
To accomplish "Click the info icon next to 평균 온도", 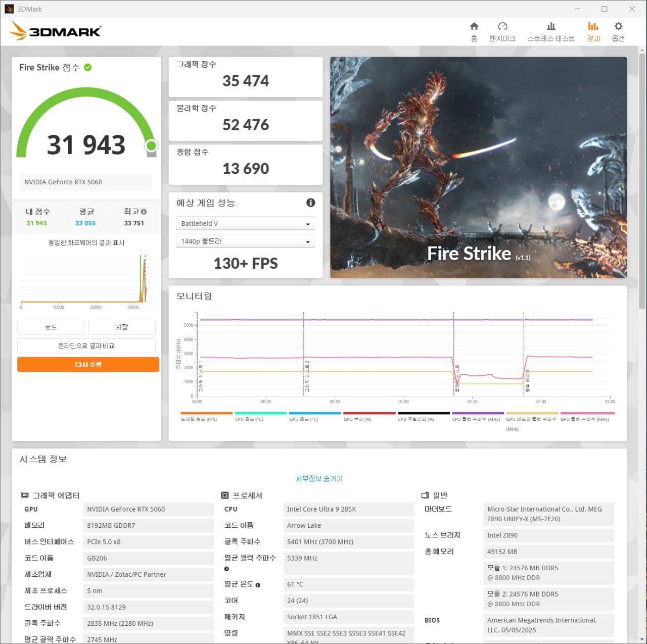I will (x=258, y=585).
